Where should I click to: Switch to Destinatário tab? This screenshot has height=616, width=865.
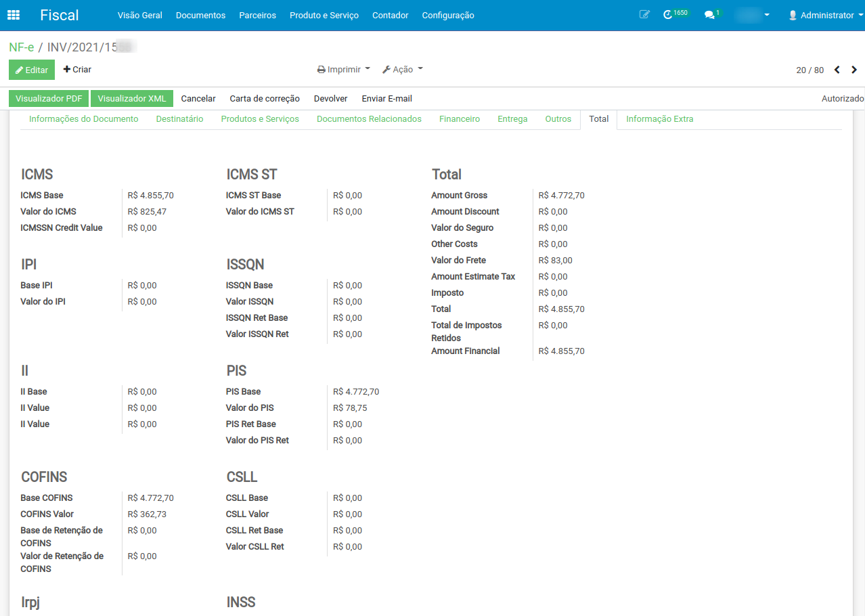click(179, 119)
